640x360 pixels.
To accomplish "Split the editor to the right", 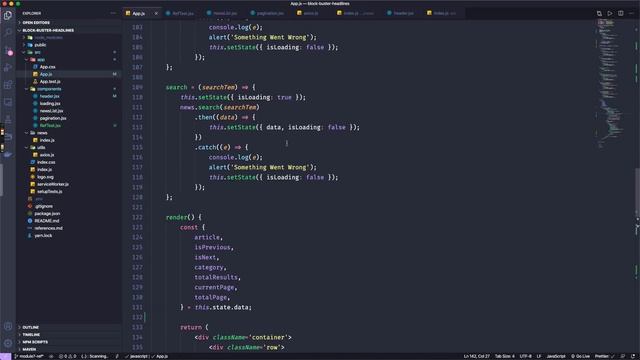I will 620,13.
